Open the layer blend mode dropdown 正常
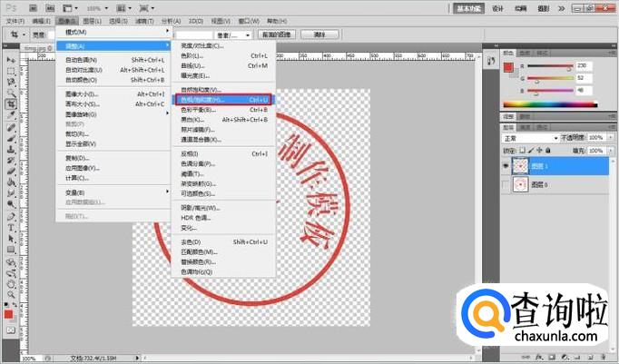The width and height of the screenshot is (619, 364). [528, 138]
